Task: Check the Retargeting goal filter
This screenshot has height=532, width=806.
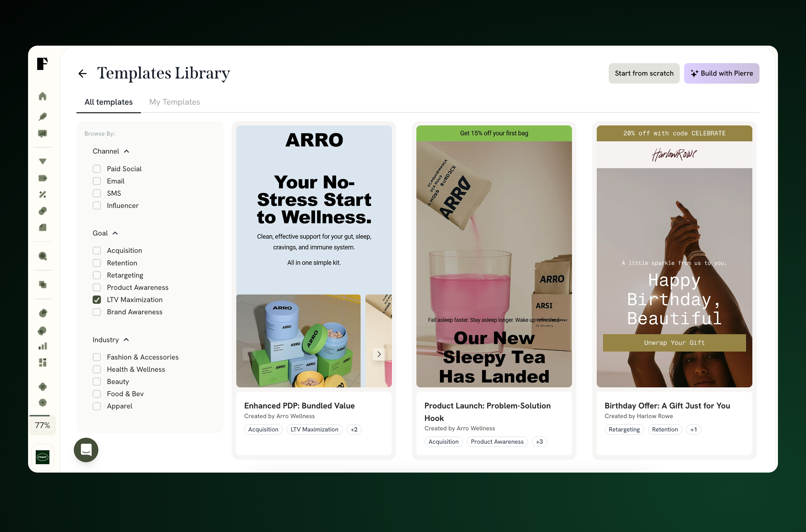Action: tap(97, 275)
